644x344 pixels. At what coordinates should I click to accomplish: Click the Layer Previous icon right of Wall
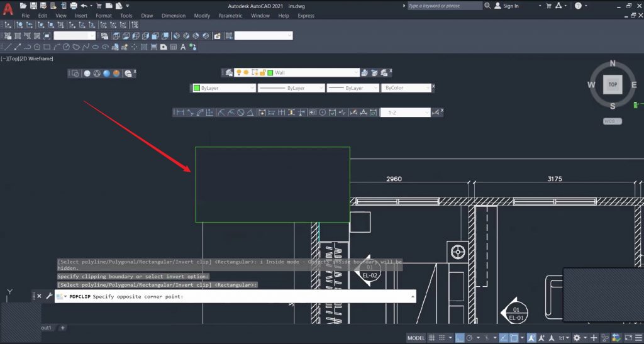(x=374, y=73)
